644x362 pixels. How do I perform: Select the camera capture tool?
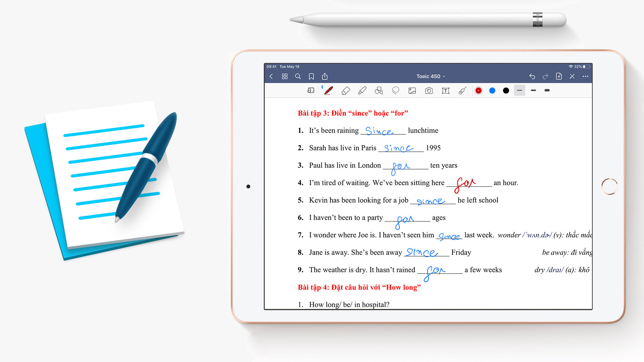point(427,92)
